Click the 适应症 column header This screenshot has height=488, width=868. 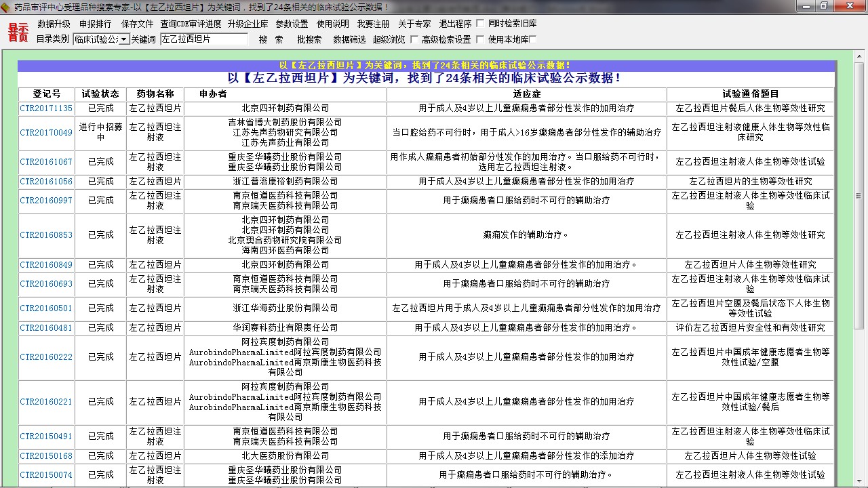pyautogui.click(x=527, y=94)
